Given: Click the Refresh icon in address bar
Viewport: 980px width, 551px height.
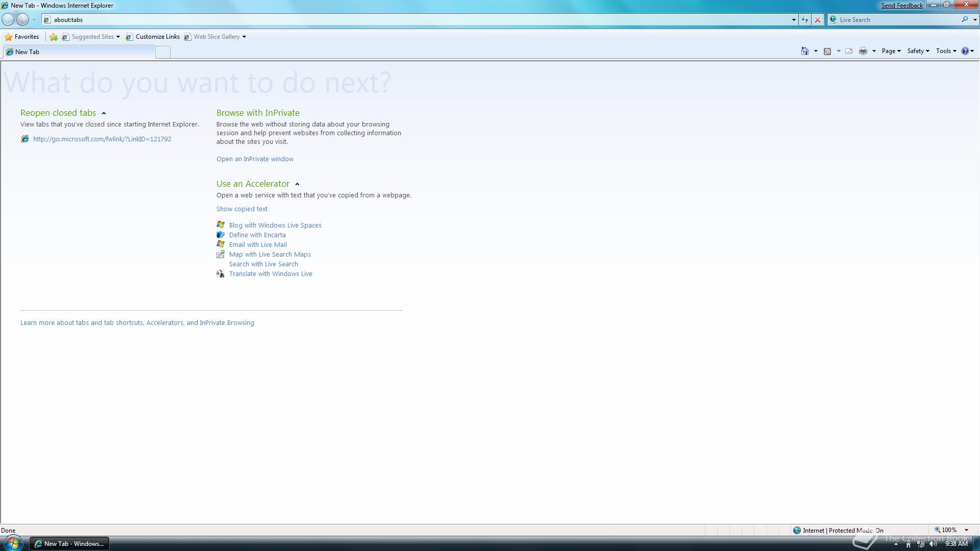Looking at the screenshot, I should tap(805, 20).
